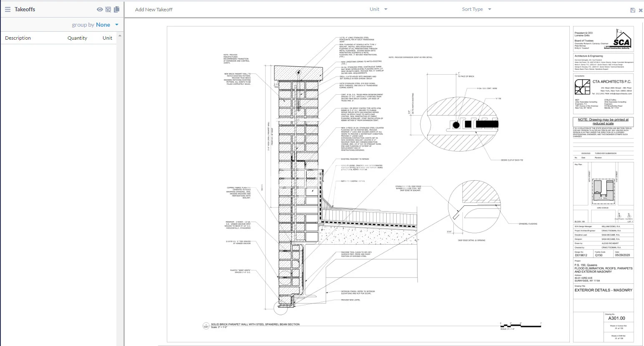The image size is (644, 346).
Task: Click the circular drip edge detail on the drawing
Action: (474, 207)
